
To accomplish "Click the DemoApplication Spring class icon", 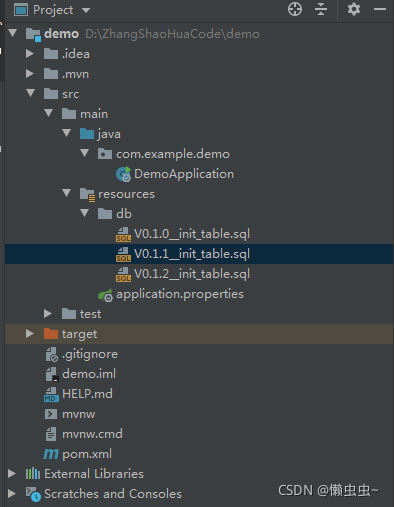I will click(x=124, y=174).
